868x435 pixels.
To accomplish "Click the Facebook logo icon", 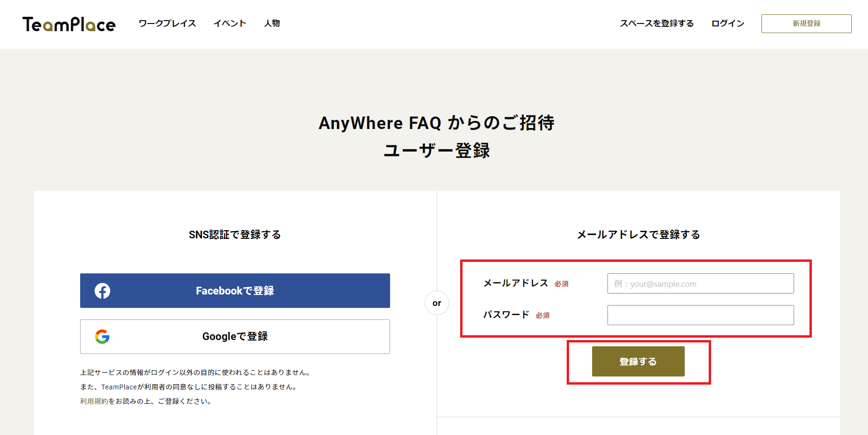I will [x=102, y=291].
